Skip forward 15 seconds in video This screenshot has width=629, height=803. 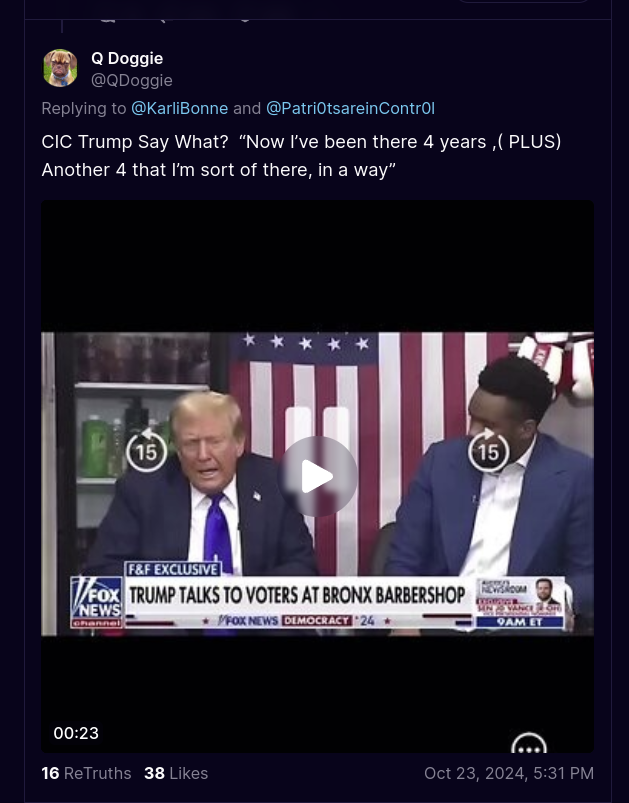pos(489,451)
